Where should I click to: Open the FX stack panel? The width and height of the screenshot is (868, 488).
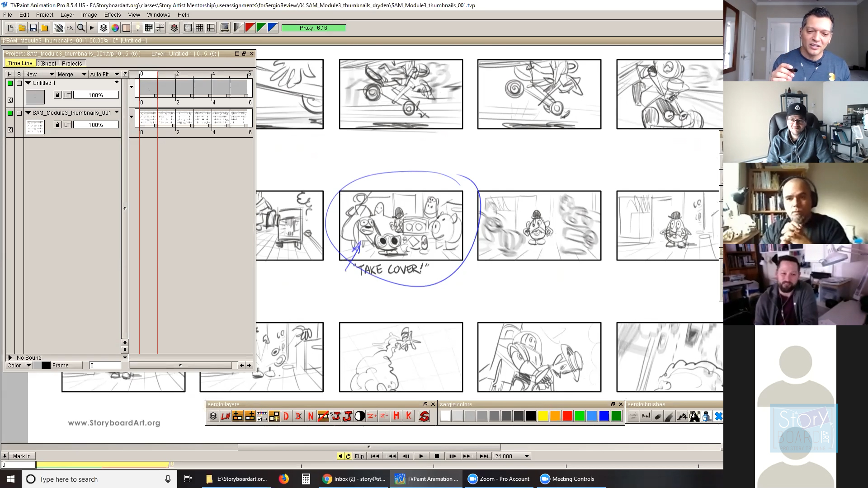[x=70, y=28]
